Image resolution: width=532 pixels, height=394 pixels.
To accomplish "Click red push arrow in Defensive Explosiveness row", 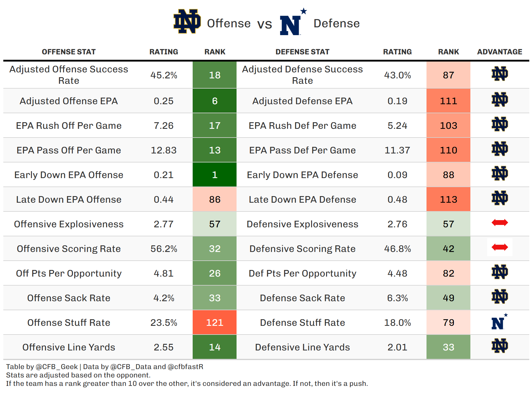I will [x=500, y=223].
